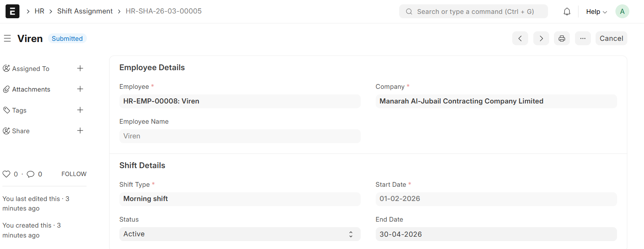This screenshot has width=644, height=249.
Task: Add an assignee with the plus icon
Action: click(x=80, y=68)
